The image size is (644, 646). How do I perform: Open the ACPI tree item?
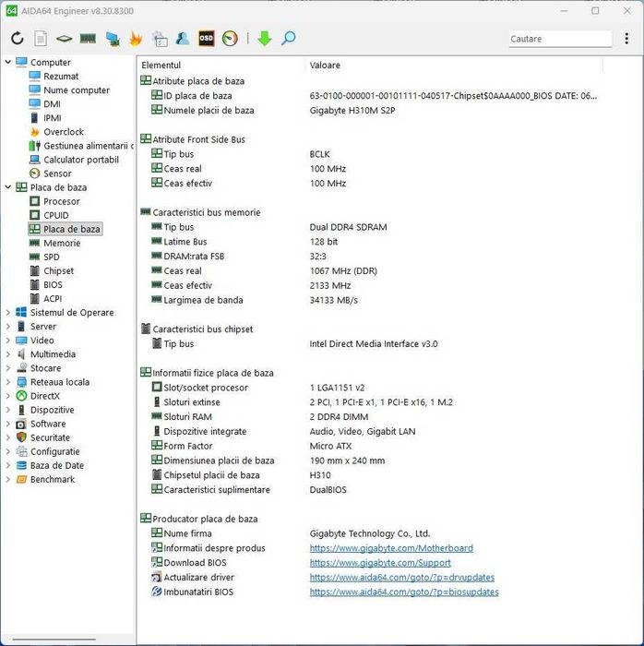coord(53,299)
